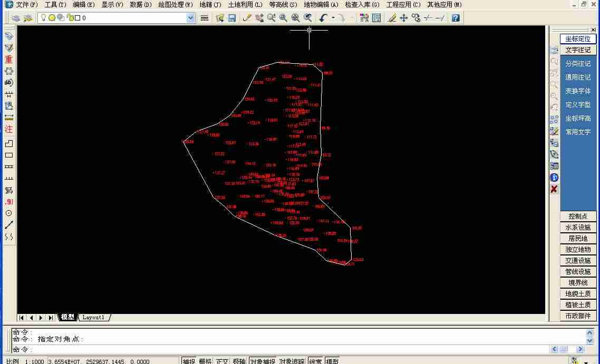Click the layer 0 white color swatch
This screenshot has width=600, height=364.
[78, 18]
